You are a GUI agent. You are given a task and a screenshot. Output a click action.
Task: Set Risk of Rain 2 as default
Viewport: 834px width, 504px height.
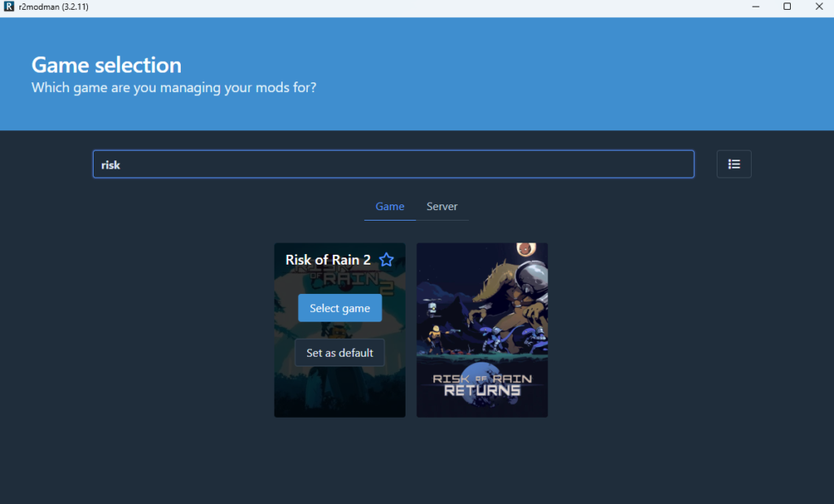tap(340, 353)
